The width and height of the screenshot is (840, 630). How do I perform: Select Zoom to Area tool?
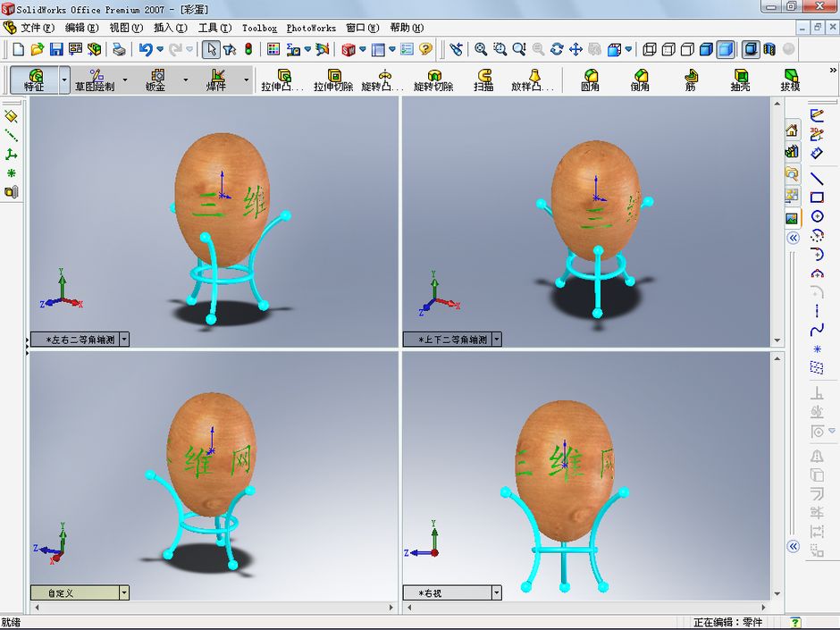tap(500, 49)
